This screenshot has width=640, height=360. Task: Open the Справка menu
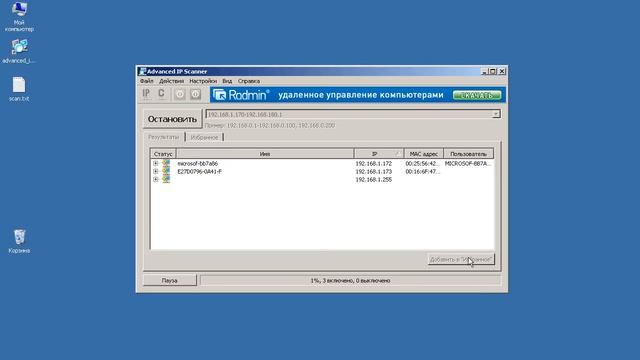click(x=249, y=81)
